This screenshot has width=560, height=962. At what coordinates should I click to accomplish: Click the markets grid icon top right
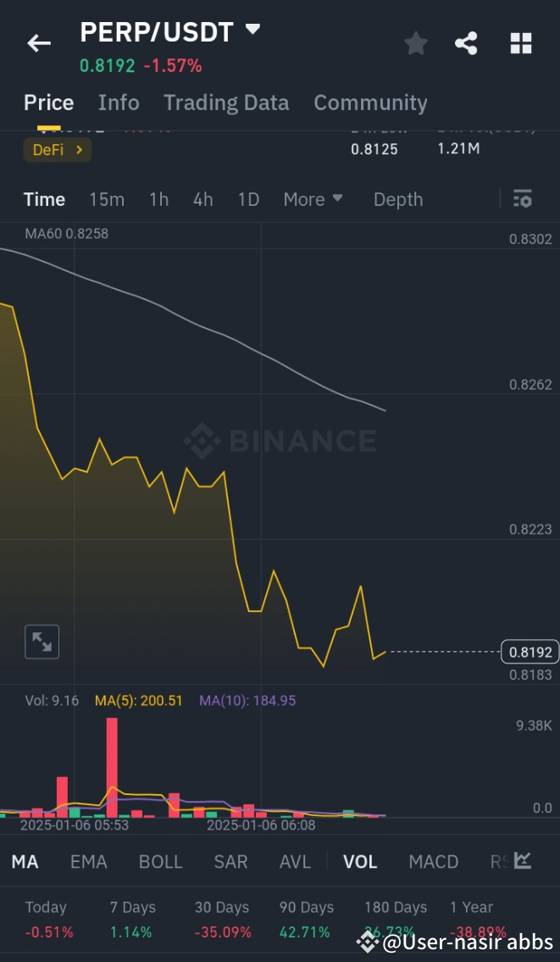pos(520,42)
